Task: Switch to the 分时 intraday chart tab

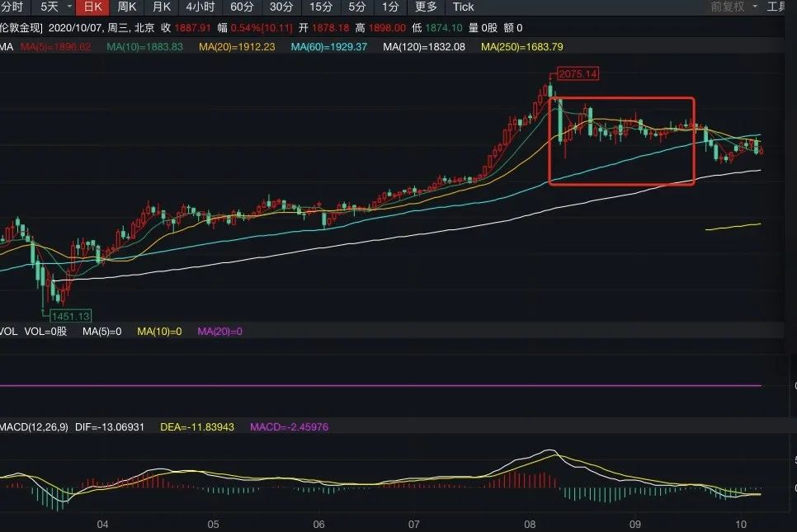Action: [12, 7]
